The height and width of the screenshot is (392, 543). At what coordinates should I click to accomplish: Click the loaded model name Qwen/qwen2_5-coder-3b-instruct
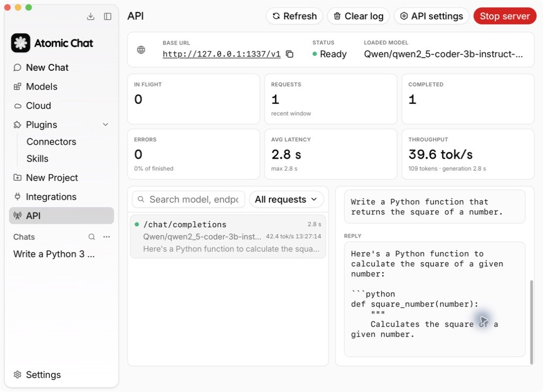pos(443,54)
